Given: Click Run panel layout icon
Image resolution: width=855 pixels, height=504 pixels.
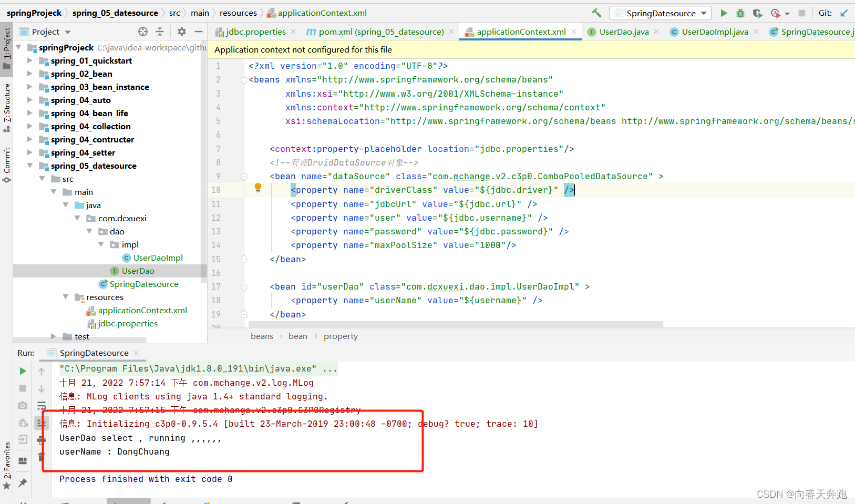Looking at the screenshot, I should pos(23,461).
